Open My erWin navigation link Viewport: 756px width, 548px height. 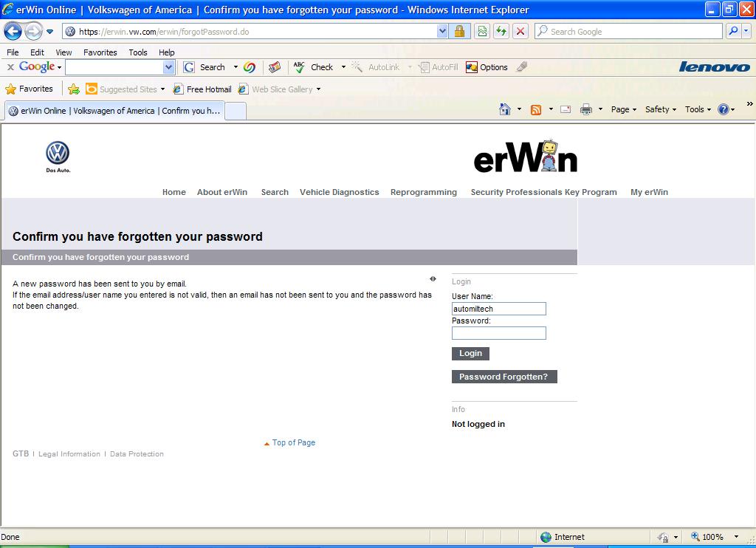649,192
